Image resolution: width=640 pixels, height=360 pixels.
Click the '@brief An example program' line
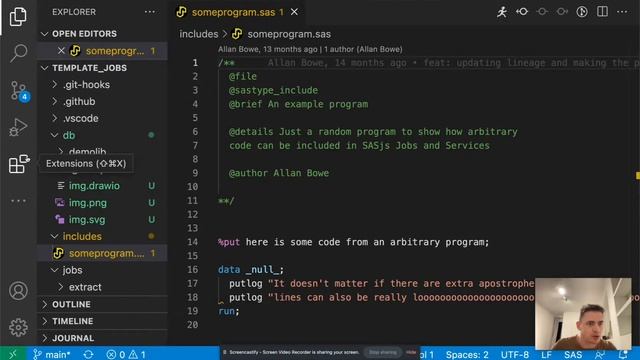click(x=298, y=104)
